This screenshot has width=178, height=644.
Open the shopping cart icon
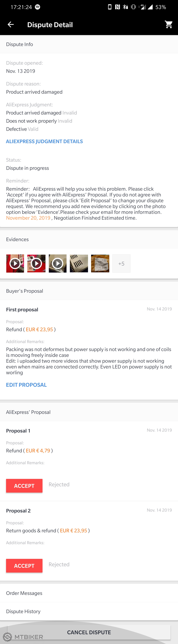(168, 25)
